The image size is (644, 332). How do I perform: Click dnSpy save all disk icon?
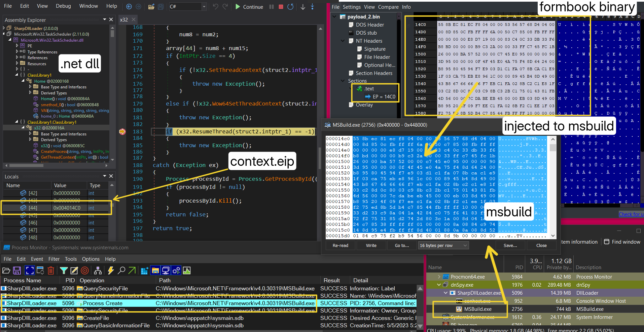coord(161,6)
